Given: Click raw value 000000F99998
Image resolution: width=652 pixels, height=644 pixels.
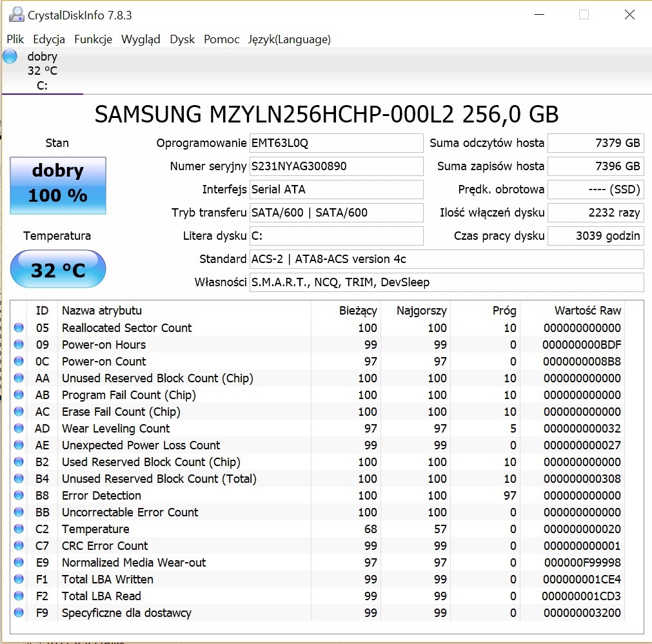Looking at the screenshot, I should tap(582, 563).
